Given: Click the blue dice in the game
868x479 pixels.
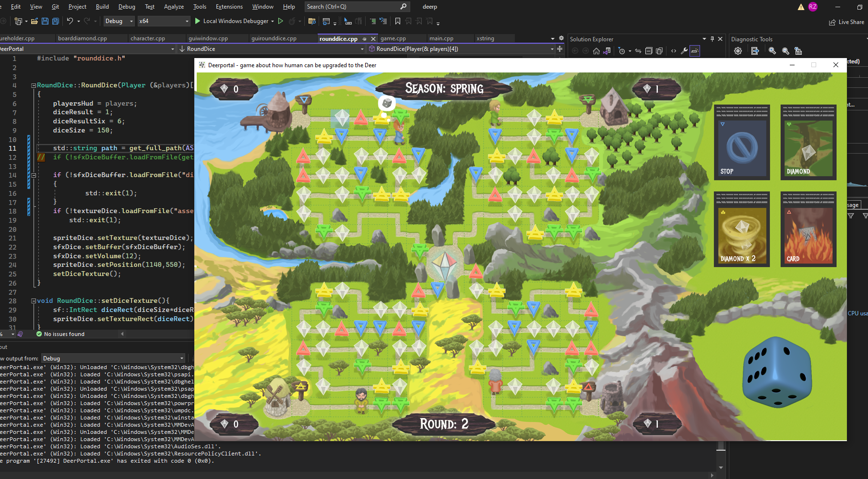Looking at the screenshot, I should 777,372.
